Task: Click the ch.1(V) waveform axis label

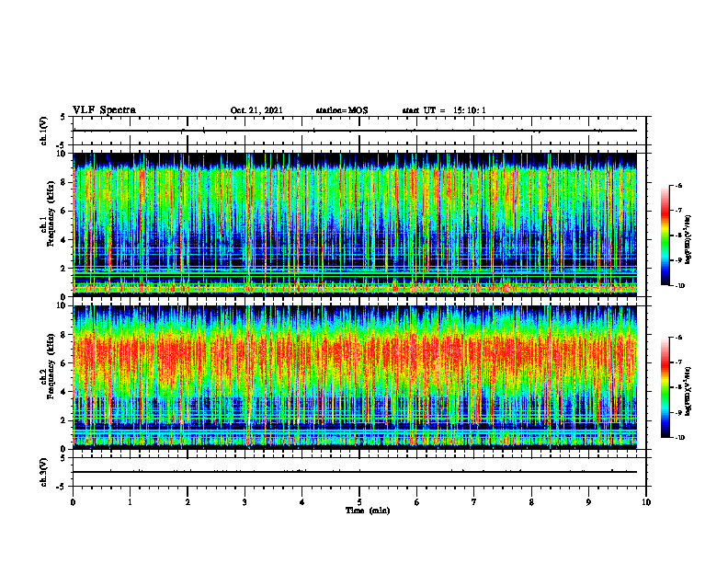Action: [x=43, y=131]
